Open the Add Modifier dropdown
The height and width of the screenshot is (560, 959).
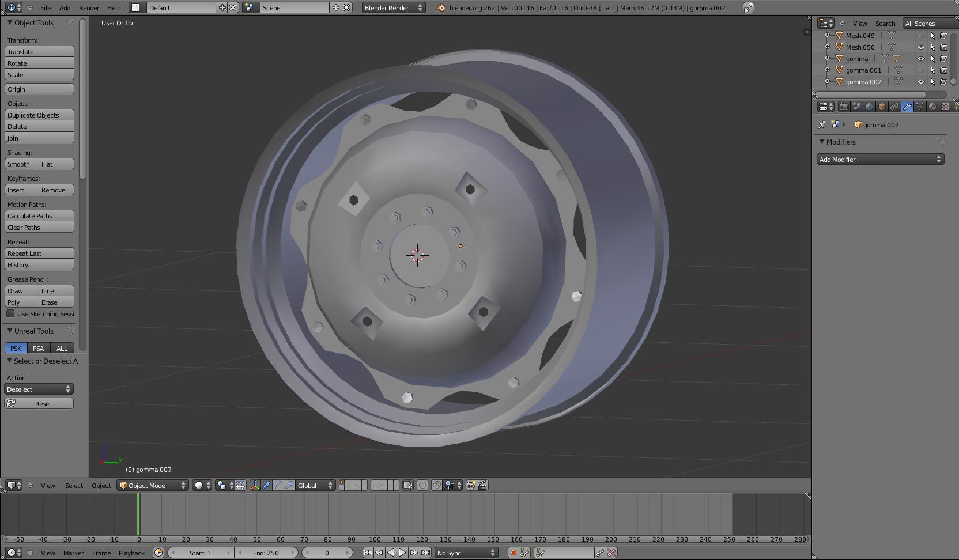tap(880, 159)
